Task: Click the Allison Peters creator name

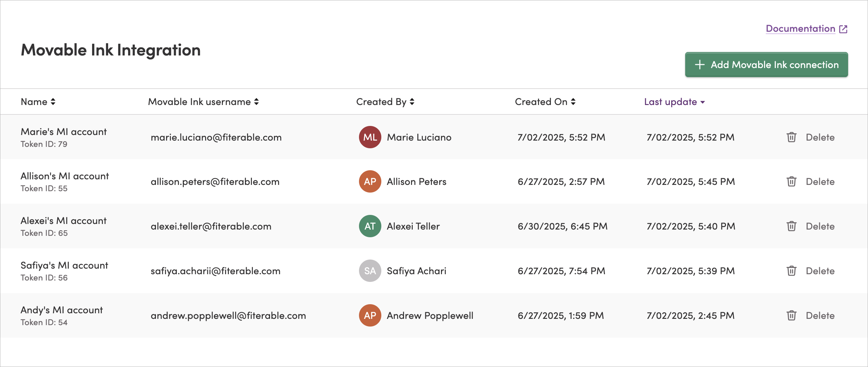Action: [x=417, y=181]
